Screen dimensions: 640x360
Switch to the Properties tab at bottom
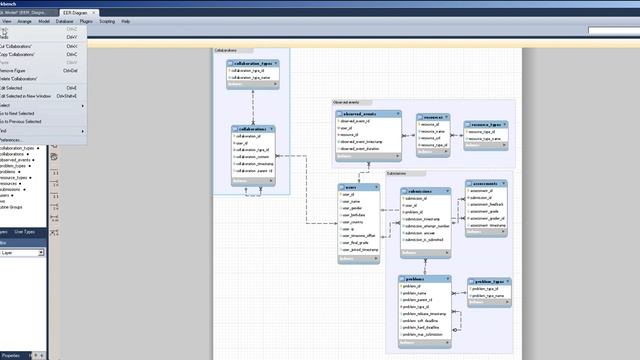11,356
